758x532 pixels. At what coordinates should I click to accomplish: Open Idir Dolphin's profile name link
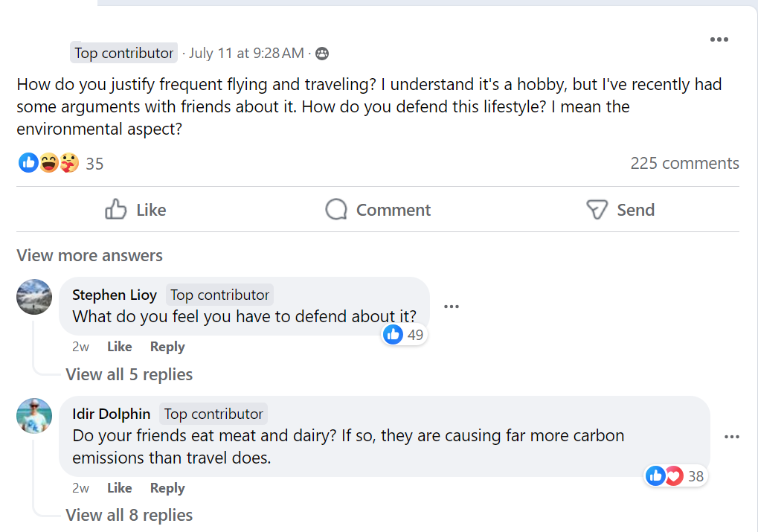click(112, 414)
